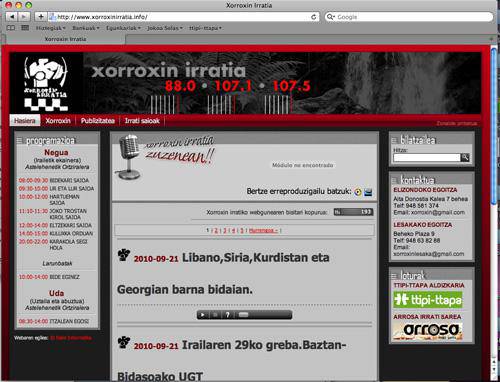
Task: Play the Libano,Siria,Kurdistan audio clip
Action: [202, 315]
